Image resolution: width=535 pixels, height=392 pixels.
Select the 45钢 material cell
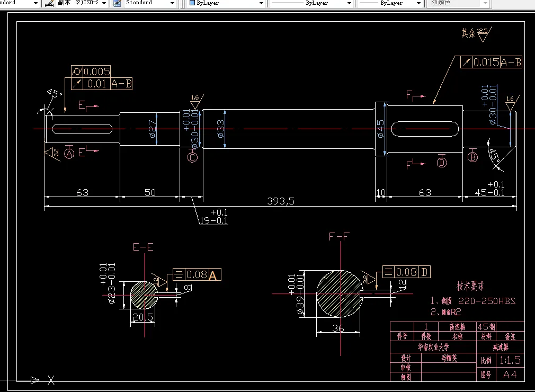[x=486, y=327]
